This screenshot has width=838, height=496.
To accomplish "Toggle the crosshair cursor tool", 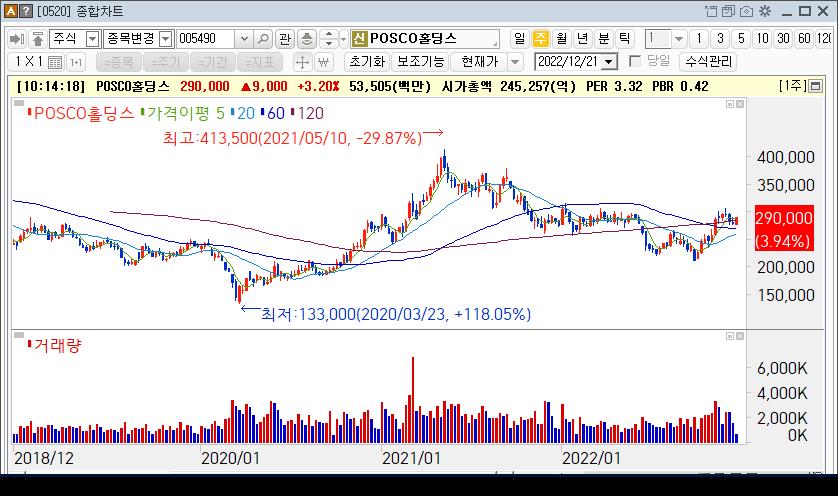I will 302,63.
